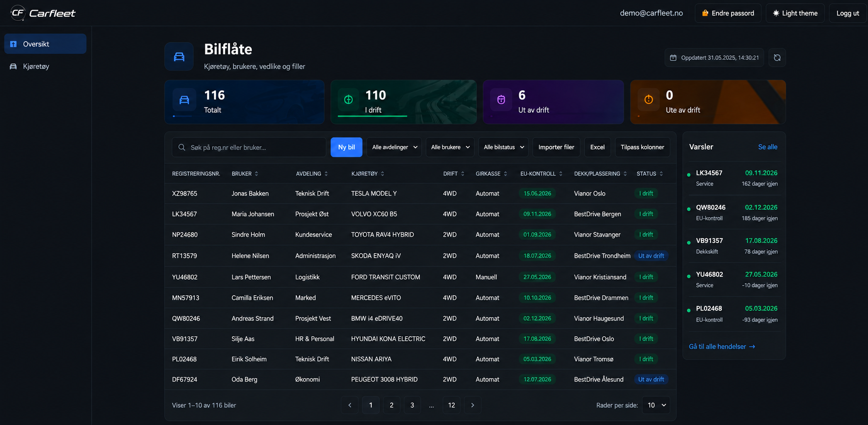Open the rows per page selector
The height and width of the screenshot is (425, 868).
click(656, 405)
